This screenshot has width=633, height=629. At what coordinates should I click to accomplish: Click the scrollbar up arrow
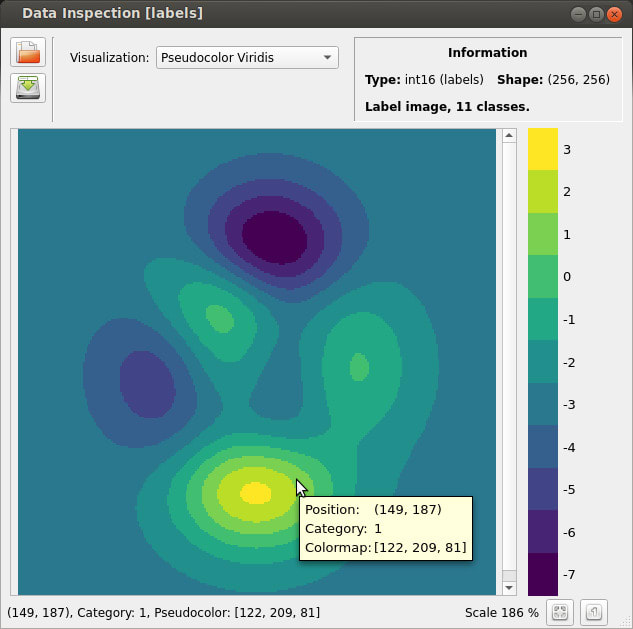pyautogui.click(x=509, y=136)
